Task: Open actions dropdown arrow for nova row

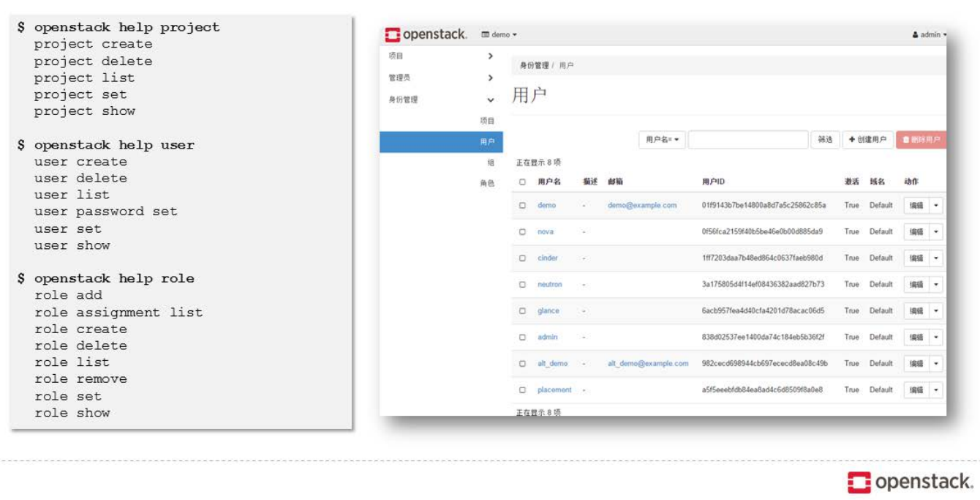Action: [936, 232]
